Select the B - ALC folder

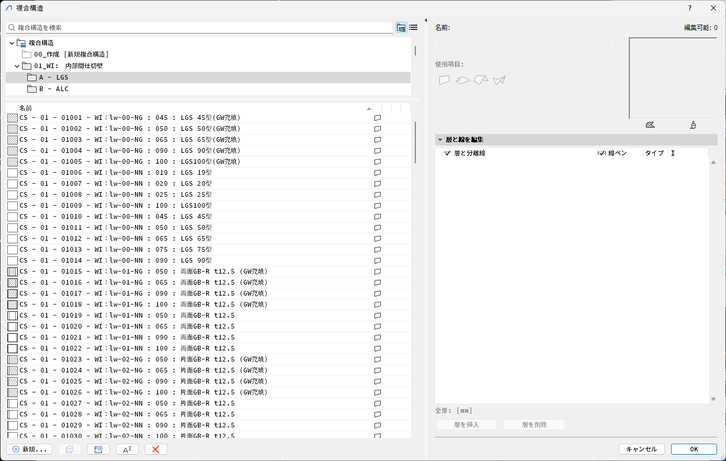click(x=53, y=89)
